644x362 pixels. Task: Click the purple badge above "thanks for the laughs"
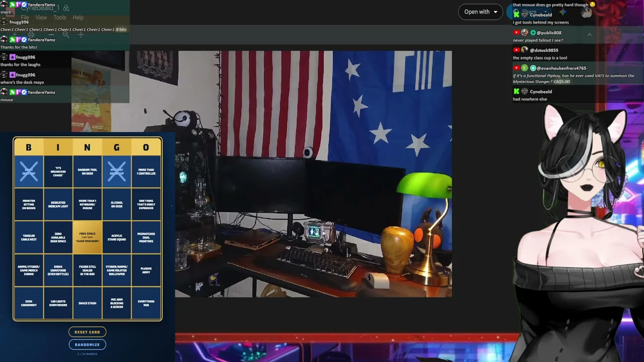click(x=12, y=57)
